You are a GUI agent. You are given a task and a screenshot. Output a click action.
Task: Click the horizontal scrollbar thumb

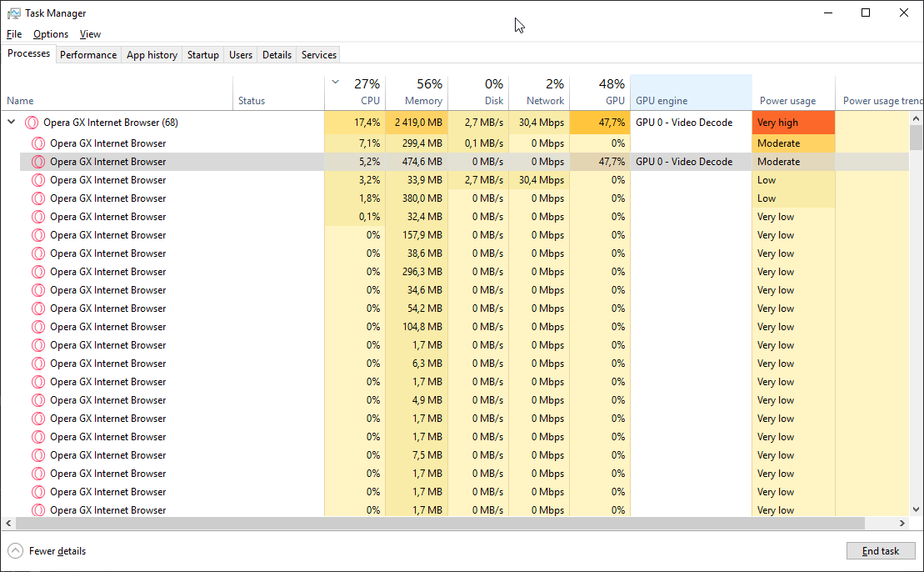pos(440,523)
